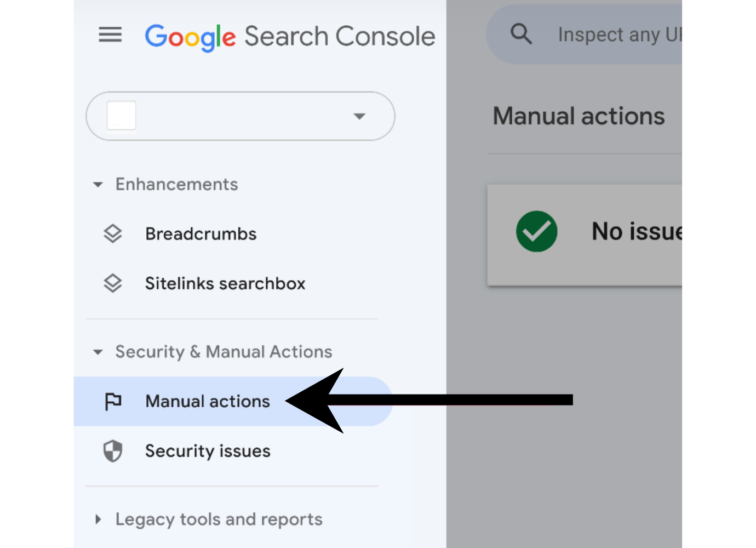The height and width of the screenshot is (548, 756).
Task: Open the property selector dropdown arrow
Action: point(359,116)
